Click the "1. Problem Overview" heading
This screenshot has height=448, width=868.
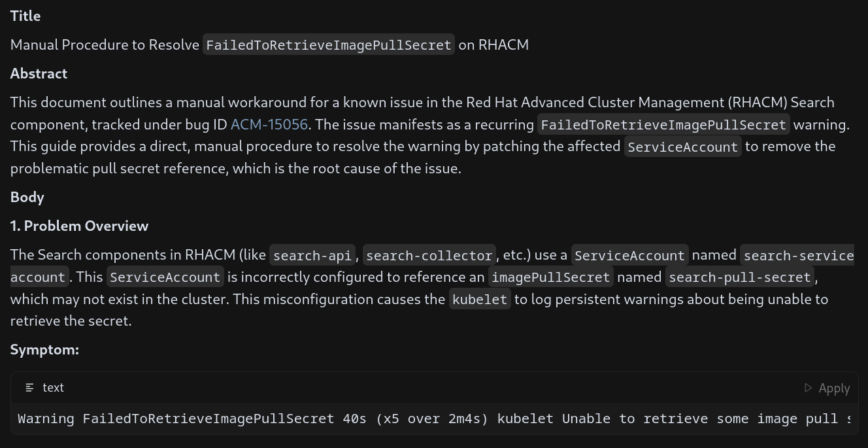click(79, 226)
